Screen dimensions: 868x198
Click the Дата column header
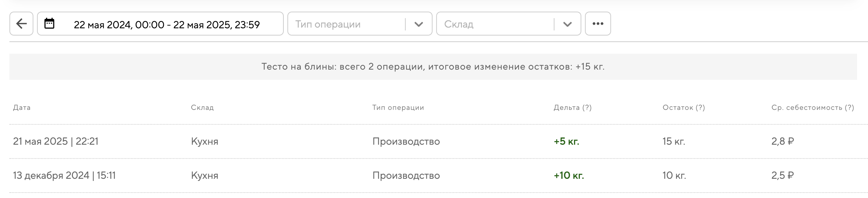[22, 108]
